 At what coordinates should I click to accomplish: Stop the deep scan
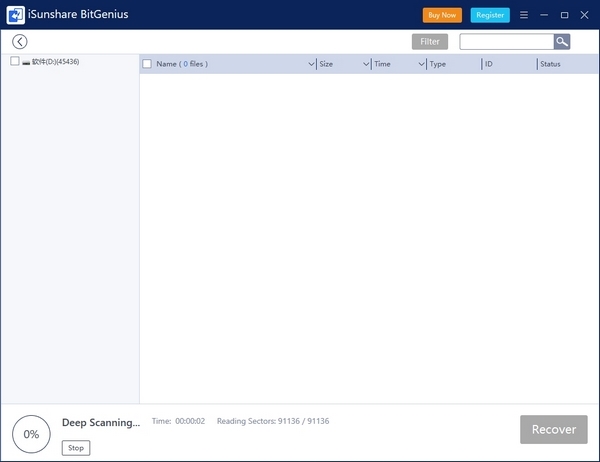click(x=76, y=448)
